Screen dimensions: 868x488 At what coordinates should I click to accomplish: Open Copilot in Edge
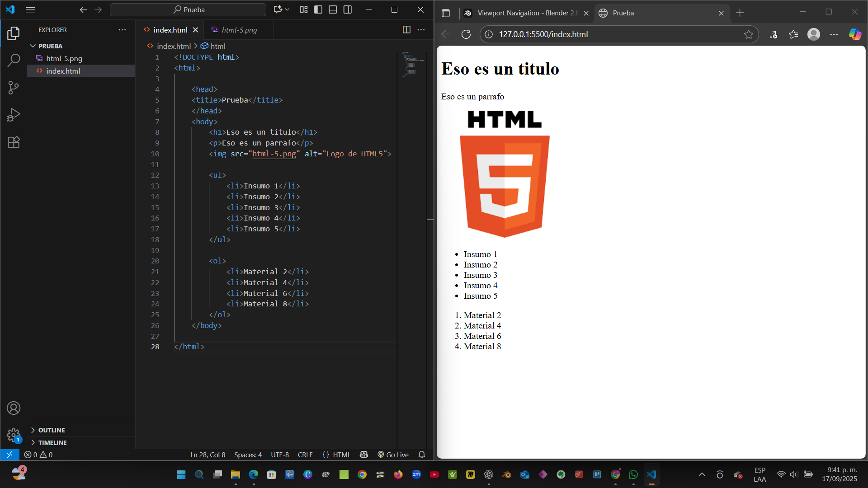coord(855,34)
